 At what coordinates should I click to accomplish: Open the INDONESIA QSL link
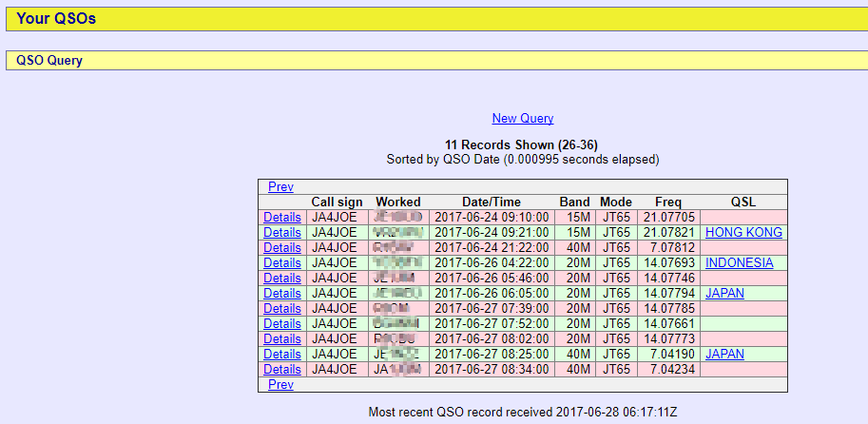[x=740, y=263]
